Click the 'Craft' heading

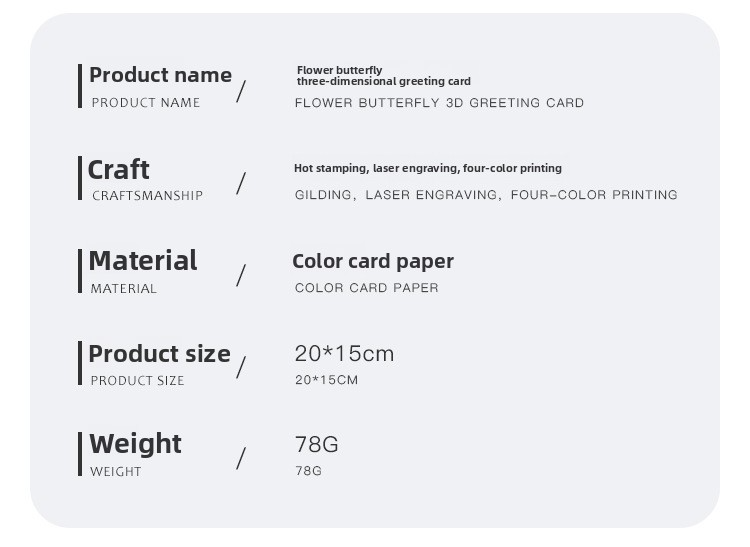pos(118,170)
